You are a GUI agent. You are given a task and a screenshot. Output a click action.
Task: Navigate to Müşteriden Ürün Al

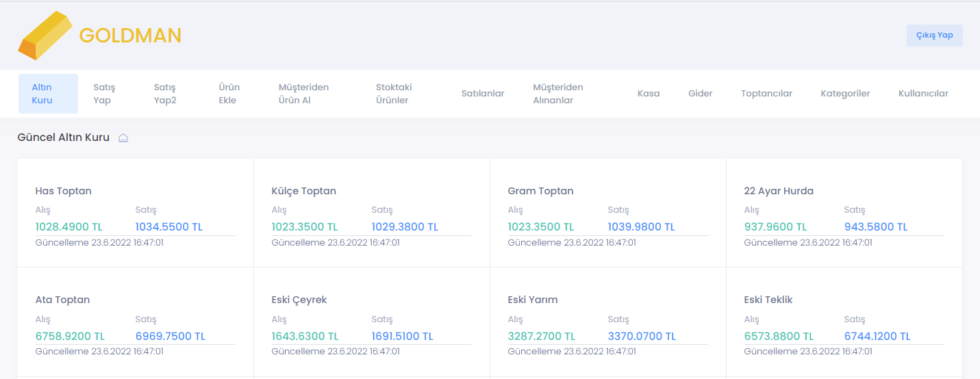tap(303, 94)
